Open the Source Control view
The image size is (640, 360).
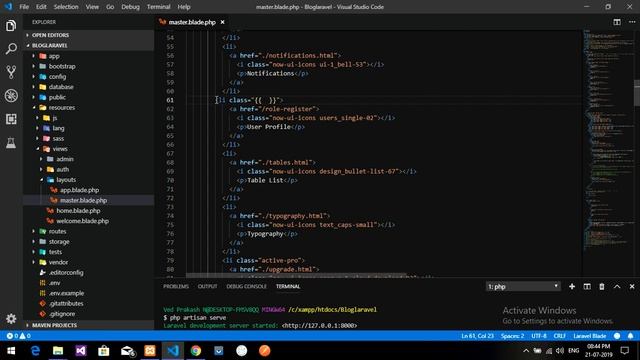coord(11,72)
